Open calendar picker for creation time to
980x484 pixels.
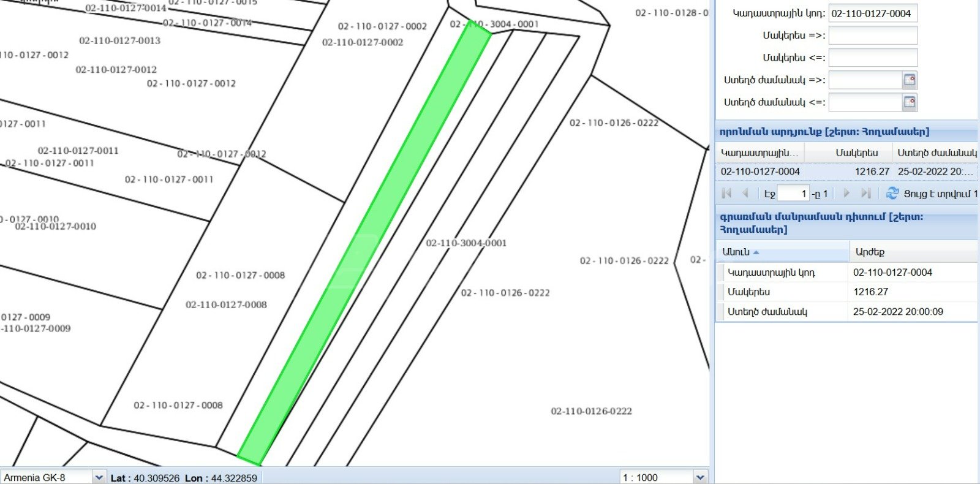click(910, 102)
